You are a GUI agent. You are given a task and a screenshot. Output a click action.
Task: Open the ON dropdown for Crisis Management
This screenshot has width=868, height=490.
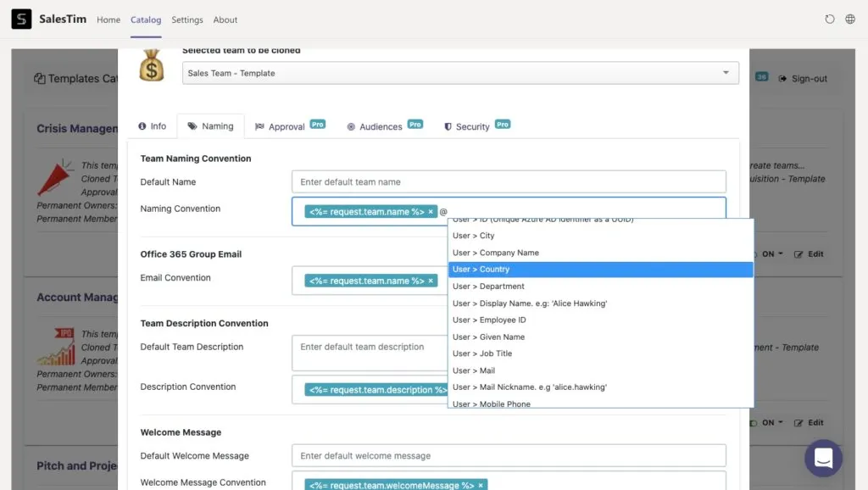pyautogui.click(x=771, y=254)
